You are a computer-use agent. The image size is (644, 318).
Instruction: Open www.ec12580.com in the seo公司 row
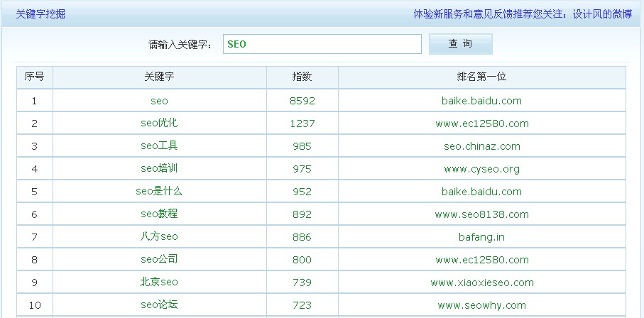[x=482, y=260]
